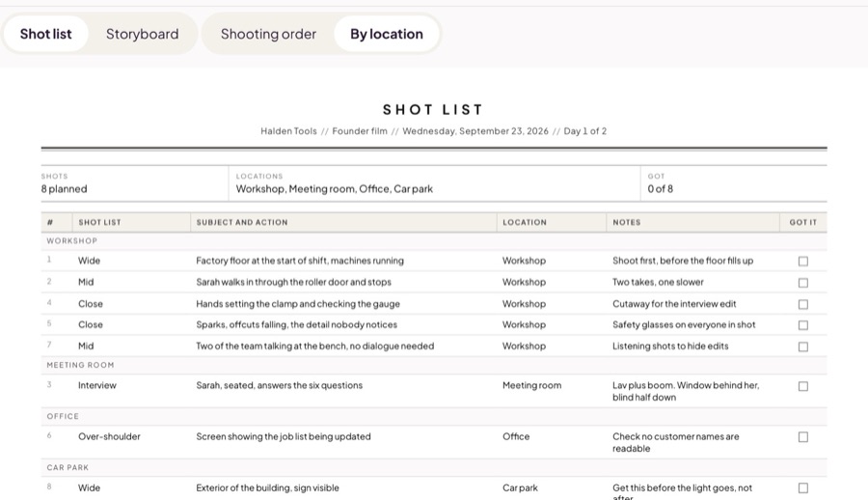This screenshot has width=868, height=500.
Task: Click the note 'Safety glasses on everyone in shot'
Action: (x=684, y=325)
